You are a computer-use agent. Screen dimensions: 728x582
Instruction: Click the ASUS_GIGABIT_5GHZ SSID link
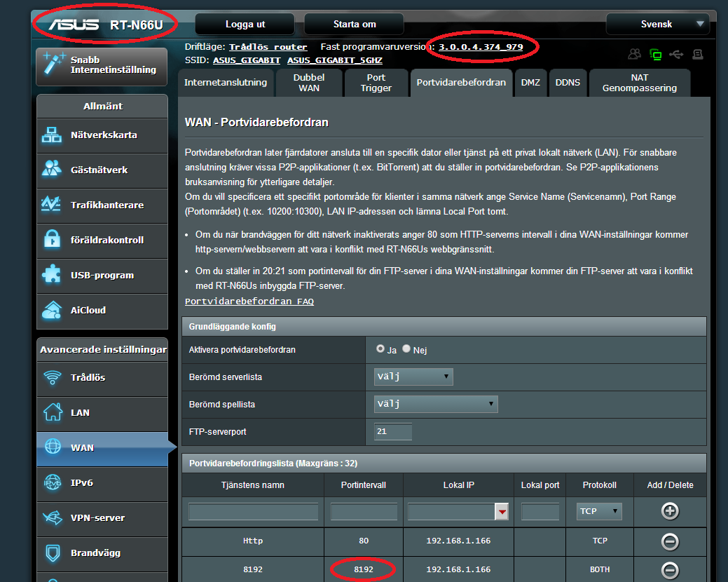335,60
